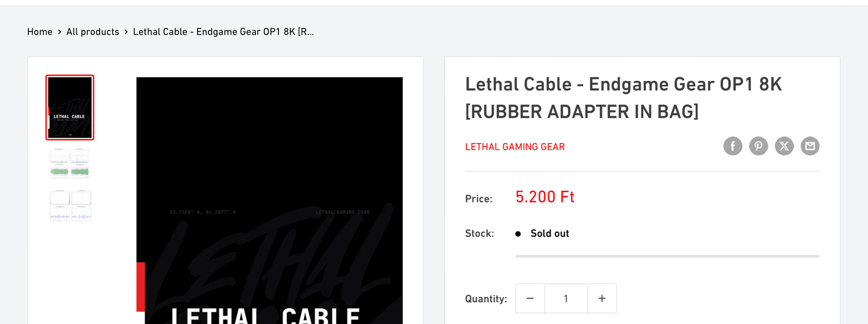Image resolution: width=868 pixels, height=324 pixels.
Task: Open the LETHAL GAMING GEAR vendor link
Action: click(515, 147)
